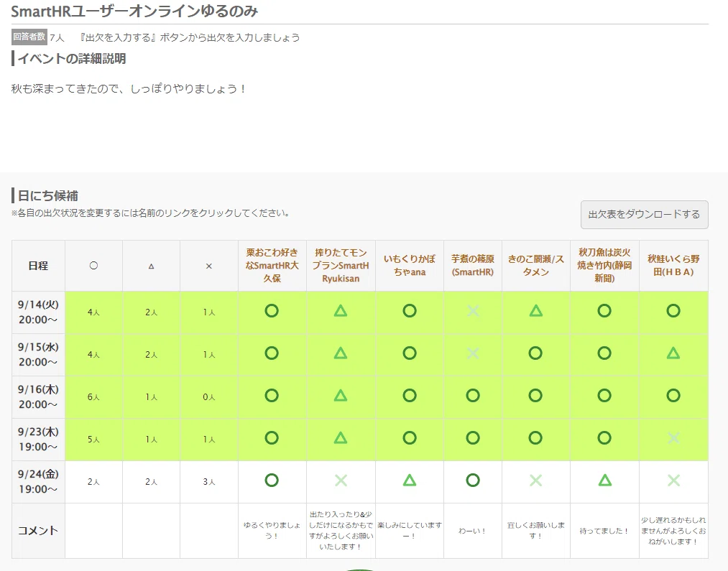728x571 pixels.
Task: Click 篠原's cross mark for 9/14(火)
Action: click(x=473, y=311)
